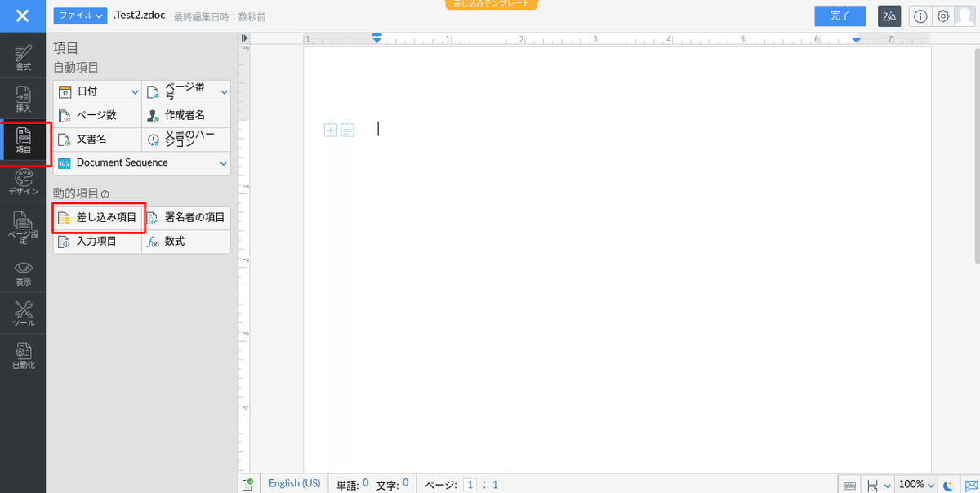The image size is (980, 493).
Task: Open 署名者の項目 (Signer fields)
Action: pyautogui.click(x=186, y=218)
